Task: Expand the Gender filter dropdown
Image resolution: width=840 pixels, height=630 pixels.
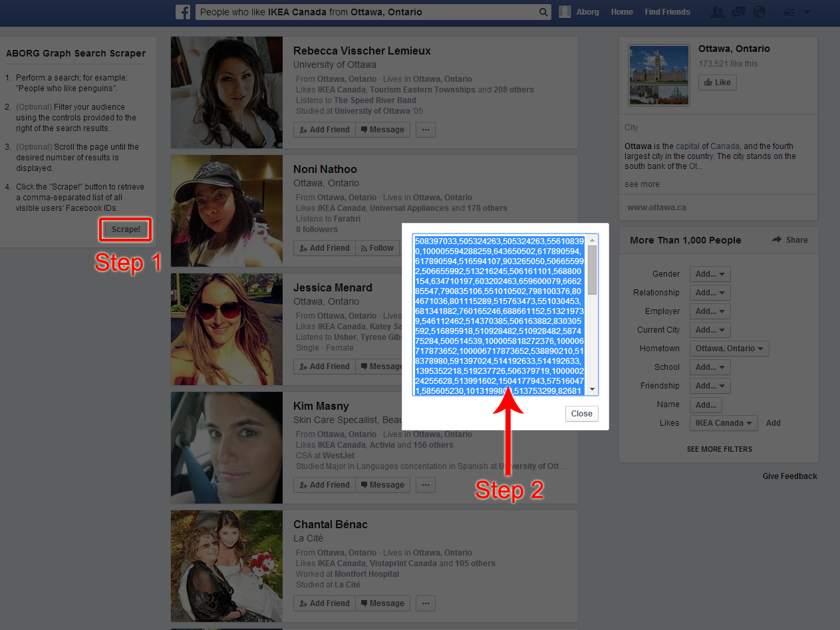Action: 710,274
